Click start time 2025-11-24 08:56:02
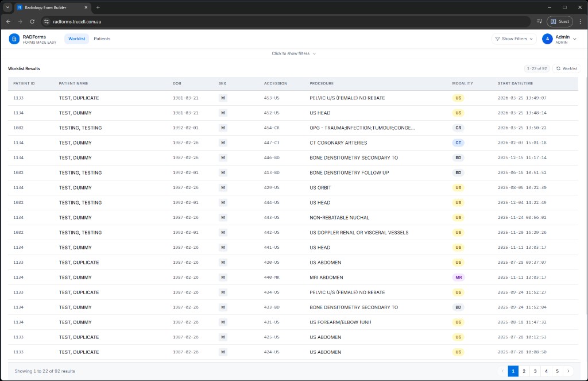The image size is (588, 381). click(x=521, y=218)
